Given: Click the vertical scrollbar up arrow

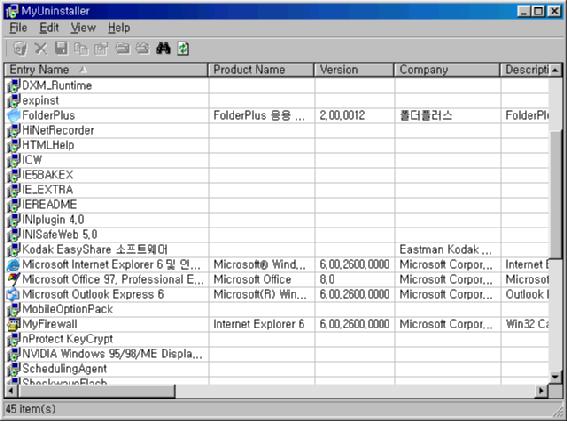Looking at the screenshot, I should click(x=555, y=70).
